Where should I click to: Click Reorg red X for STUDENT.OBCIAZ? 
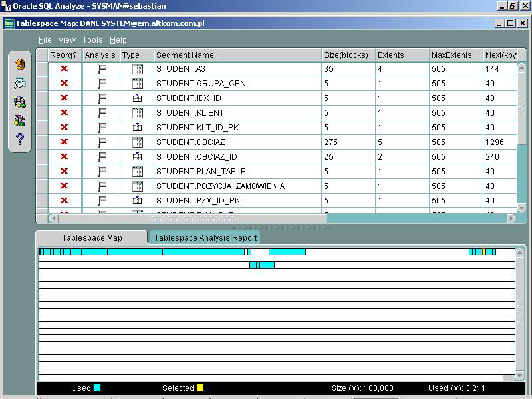[x=64, y=142]
